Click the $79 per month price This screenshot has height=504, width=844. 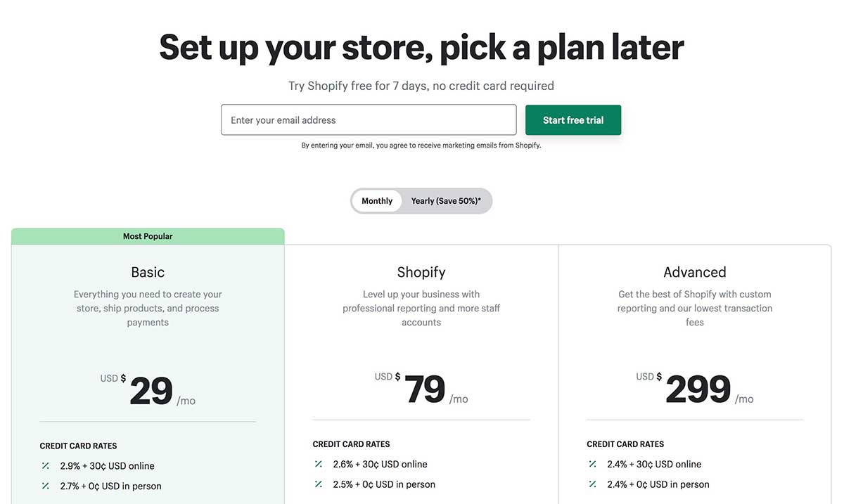[425, 390]
